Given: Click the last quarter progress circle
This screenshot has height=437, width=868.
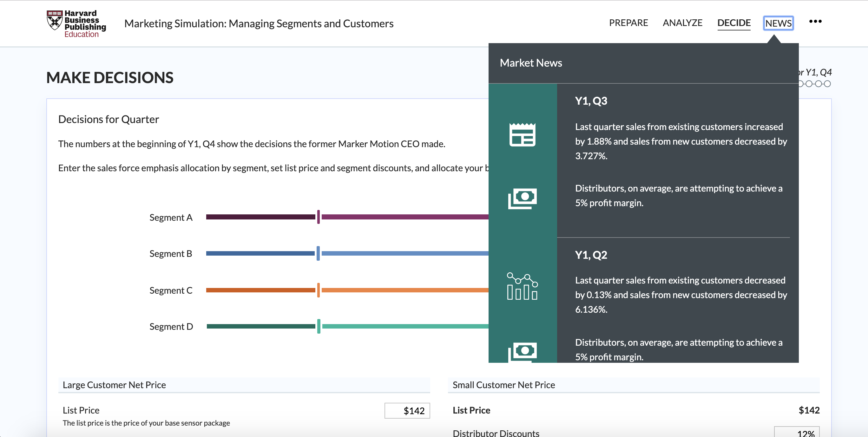Looking at the screenshot, I should 827,84.
